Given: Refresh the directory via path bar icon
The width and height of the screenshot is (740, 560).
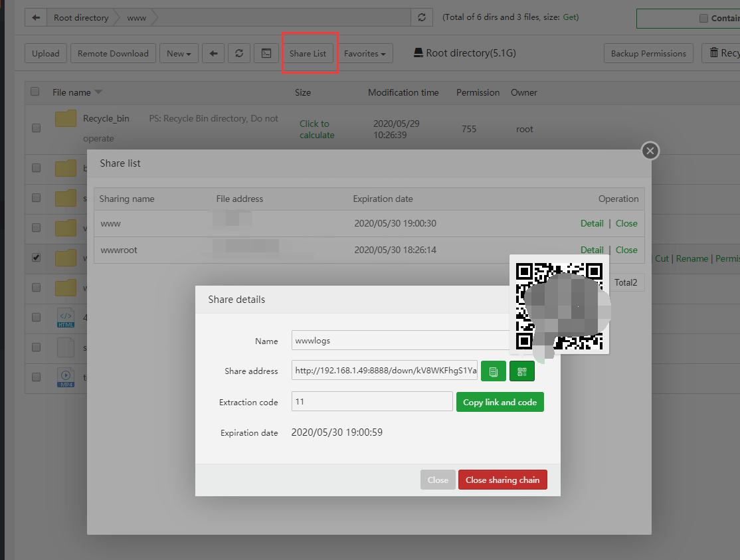Looking at the screenshot, I should [421, 18].
